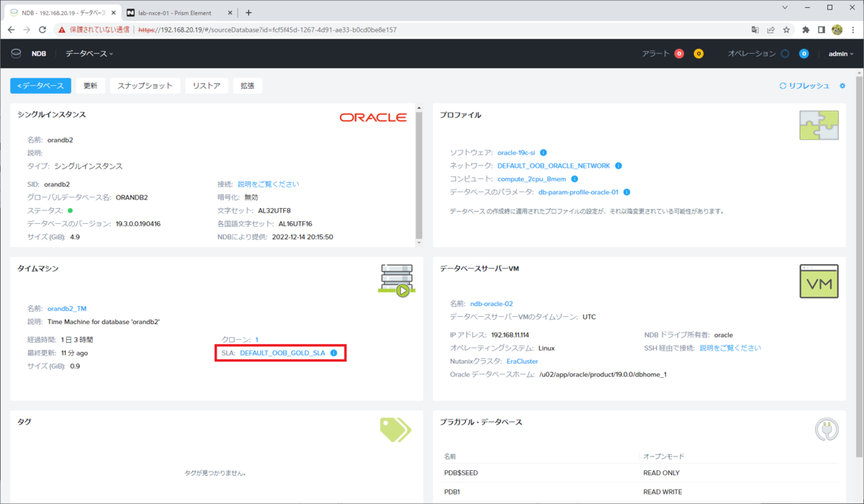The image size is (864, 504).
Task: Open the db-param-profile-oracle-01 link
Action: click(x=578, y=192)
